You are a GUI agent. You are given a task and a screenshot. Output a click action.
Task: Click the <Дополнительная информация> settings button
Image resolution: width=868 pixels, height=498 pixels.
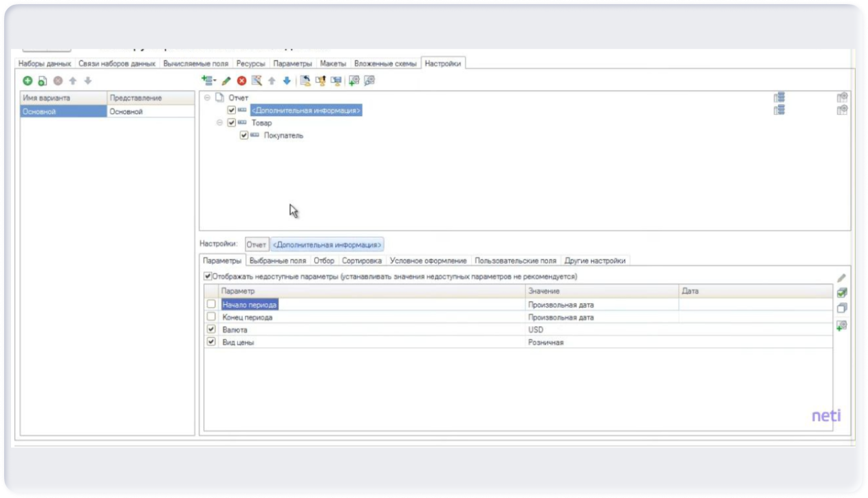[327, 244]
